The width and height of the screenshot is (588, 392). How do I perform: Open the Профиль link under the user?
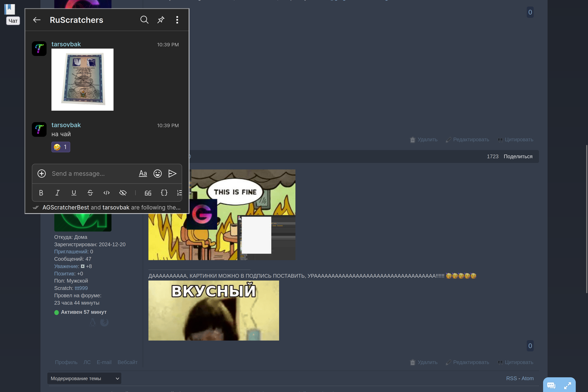(x=66, y=362)
